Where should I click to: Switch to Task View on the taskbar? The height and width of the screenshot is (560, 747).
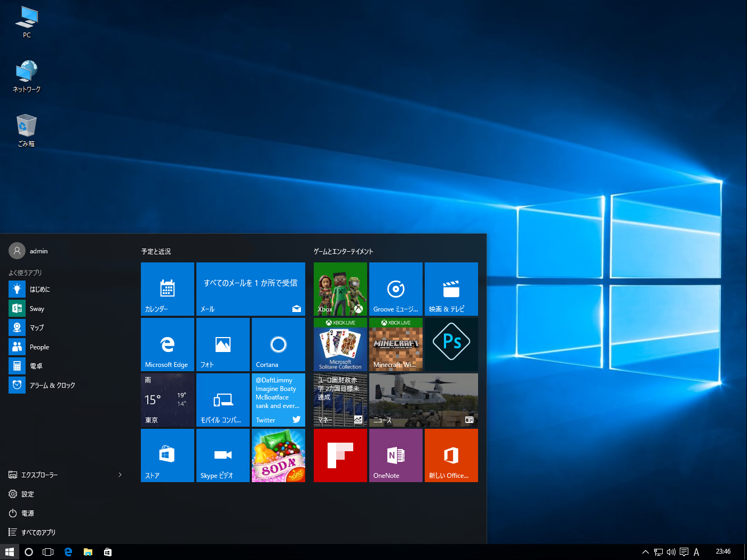[48, 551]
